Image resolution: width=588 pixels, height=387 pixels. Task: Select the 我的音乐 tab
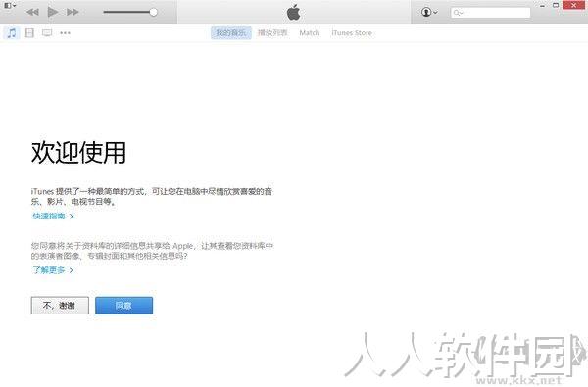click(x=231, y=33)
